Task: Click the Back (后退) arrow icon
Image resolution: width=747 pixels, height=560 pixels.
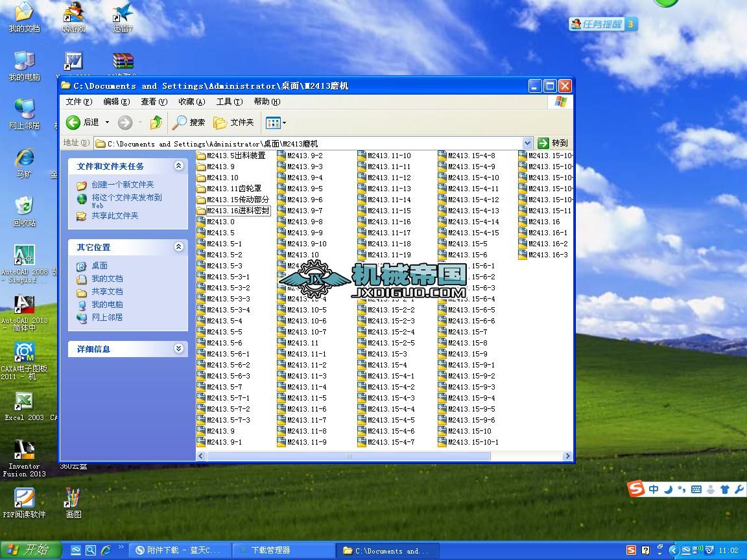Action: click(73, 122)
